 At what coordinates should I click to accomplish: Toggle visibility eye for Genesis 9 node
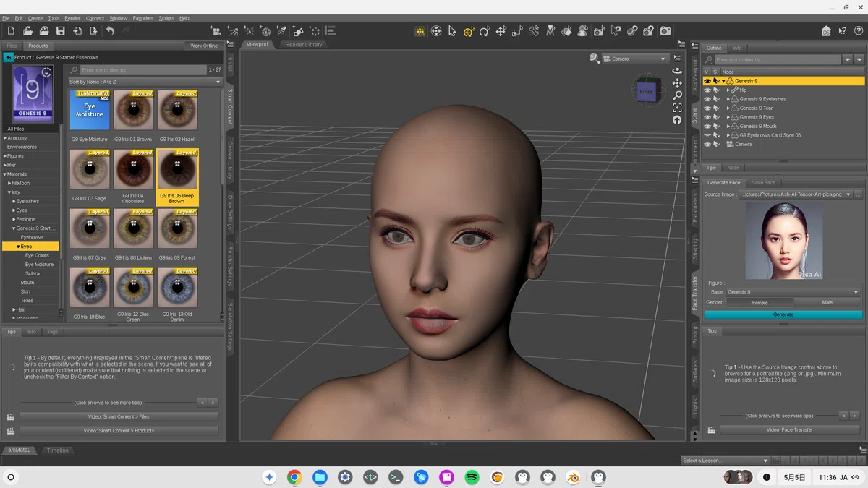pos(707,81)
